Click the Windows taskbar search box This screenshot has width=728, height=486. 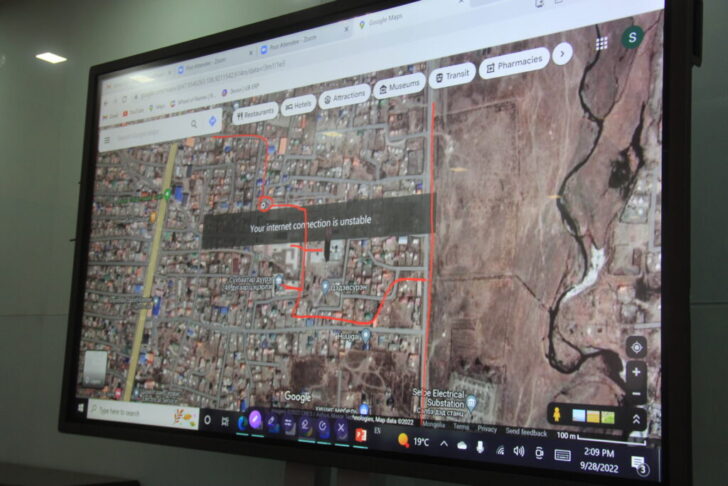[x=140, y=411]
